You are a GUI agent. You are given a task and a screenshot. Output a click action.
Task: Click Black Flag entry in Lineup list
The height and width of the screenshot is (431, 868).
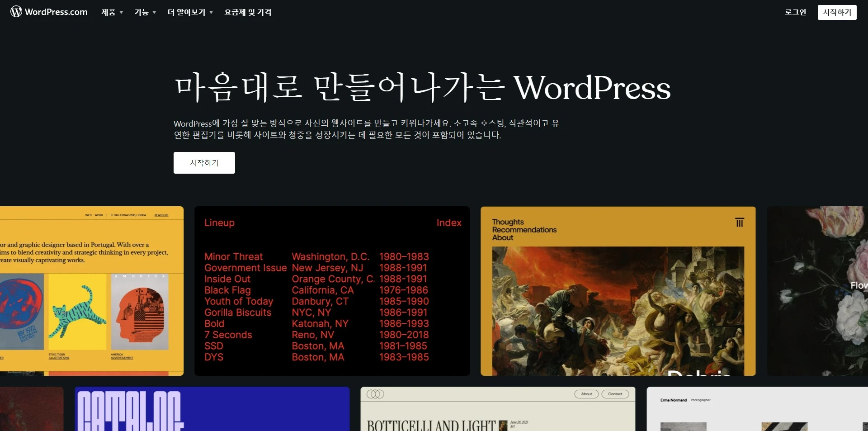pos(227,290)
